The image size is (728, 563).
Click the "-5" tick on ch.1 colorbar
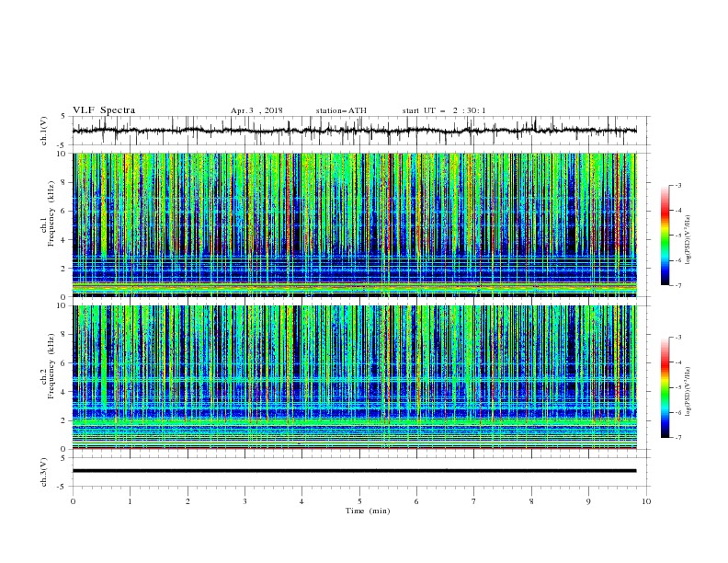tap(678, 236)
